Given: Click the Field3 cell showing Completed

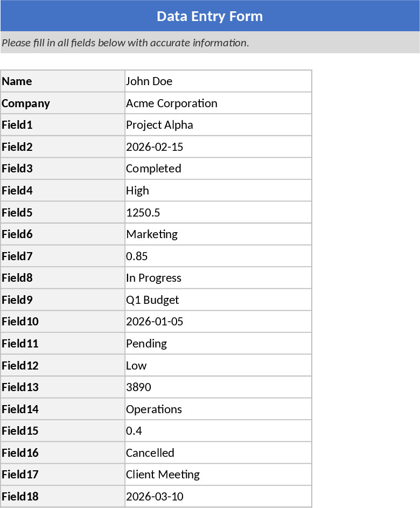Looking at the screenshot, I should click(218, 169).
